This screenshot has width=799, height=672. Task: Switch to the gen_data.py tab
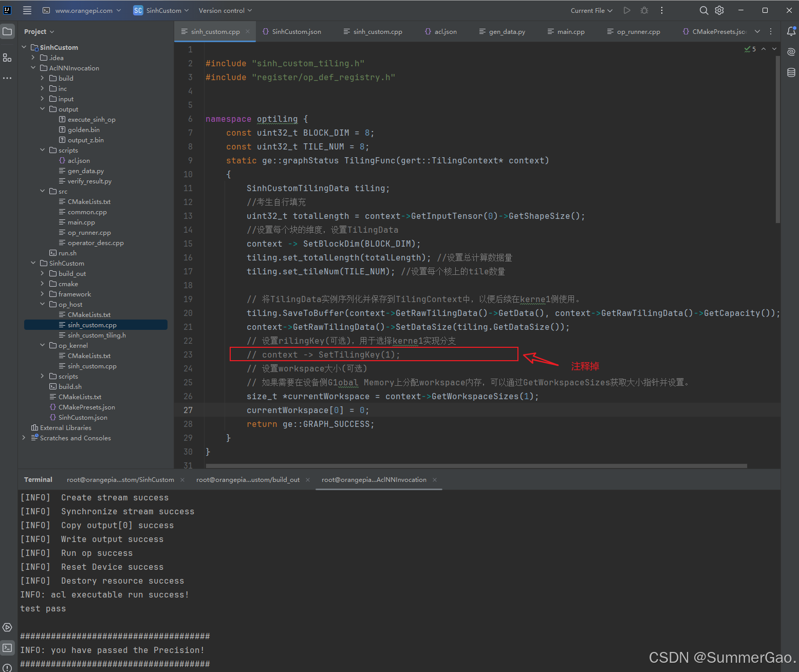click(506, 31)
